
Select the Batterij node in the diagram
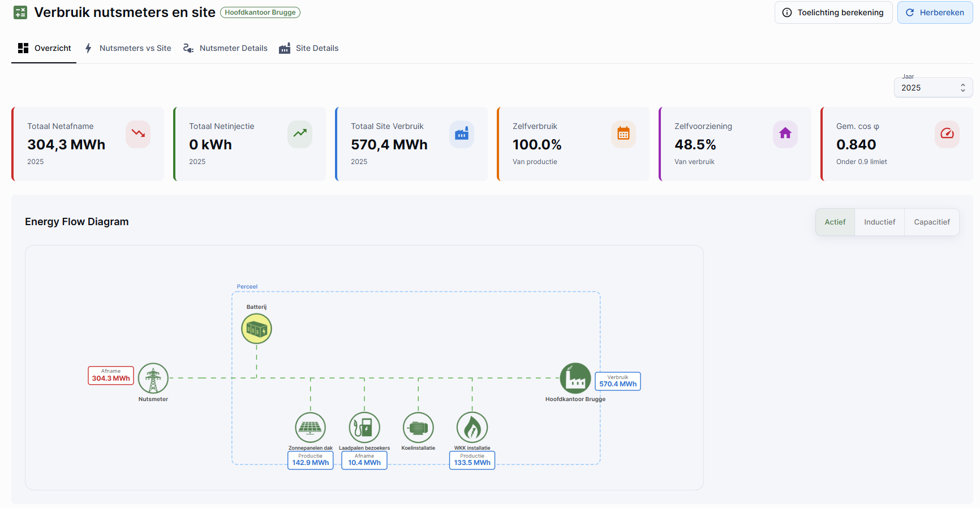256,329
